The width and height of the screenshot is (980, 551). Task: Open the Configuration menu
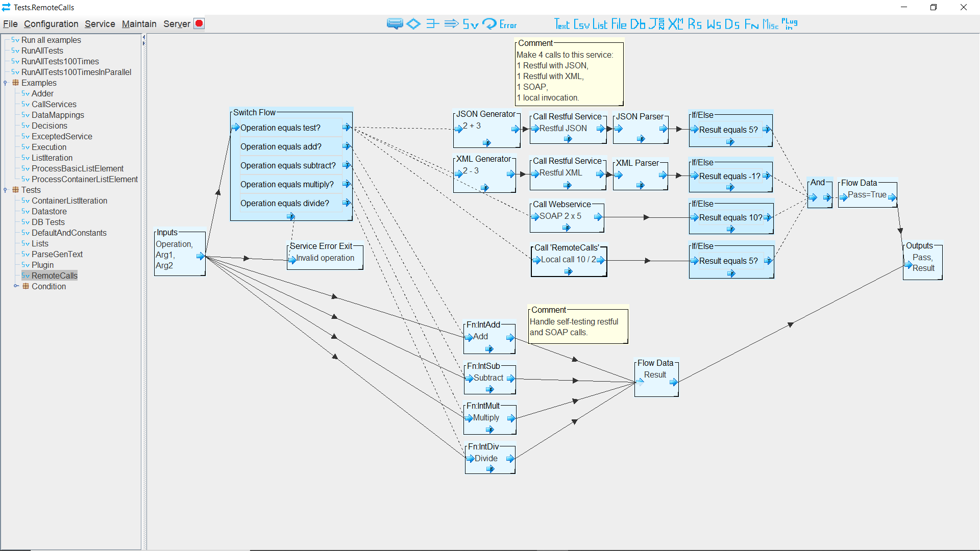(51, 24)
